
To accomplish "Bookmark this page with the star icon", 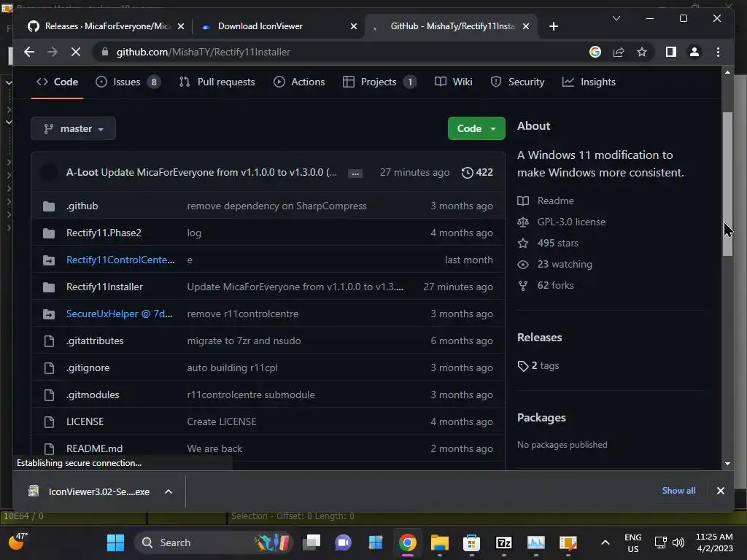I will pos(642,52).
